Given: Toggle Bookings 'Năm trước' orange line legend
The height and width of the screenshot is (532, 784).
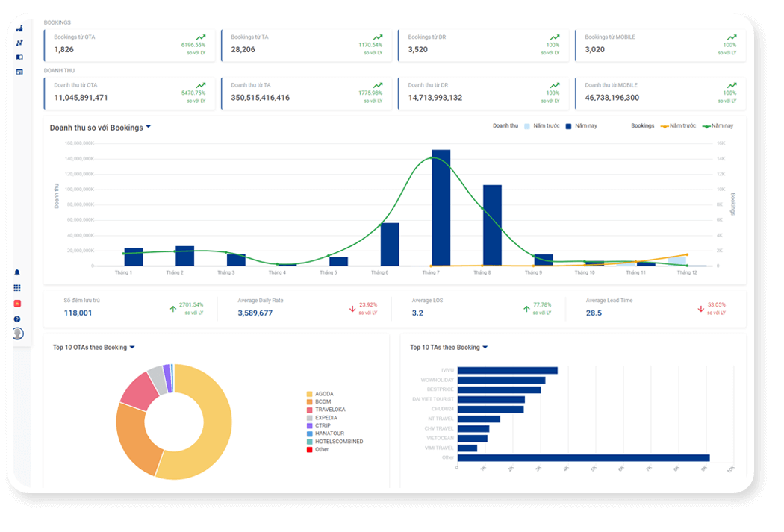Looking at the screenshot, I should coord(677,126).
